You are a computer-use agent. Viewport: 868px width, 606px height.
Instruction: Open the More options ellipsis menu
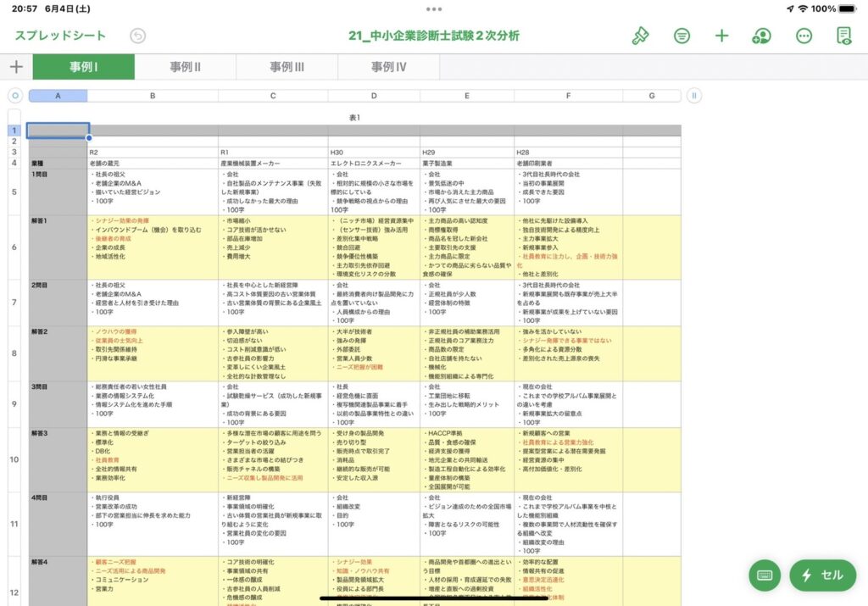[x=804, y=36]
